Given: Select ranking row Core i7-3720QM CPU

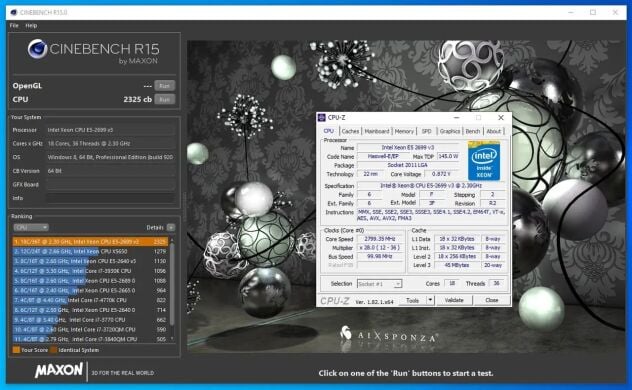Looking at the screenshot, I should tap(90, 329).
